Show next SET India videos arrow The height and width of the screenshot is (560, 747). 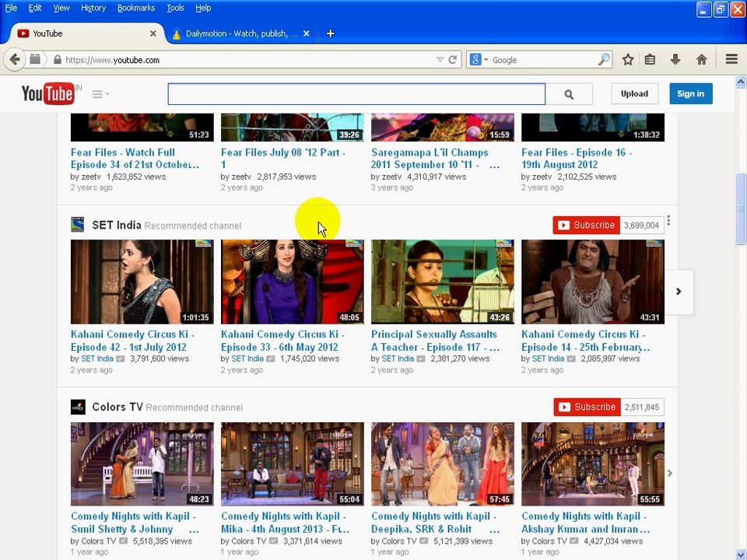tap(679, 292)
